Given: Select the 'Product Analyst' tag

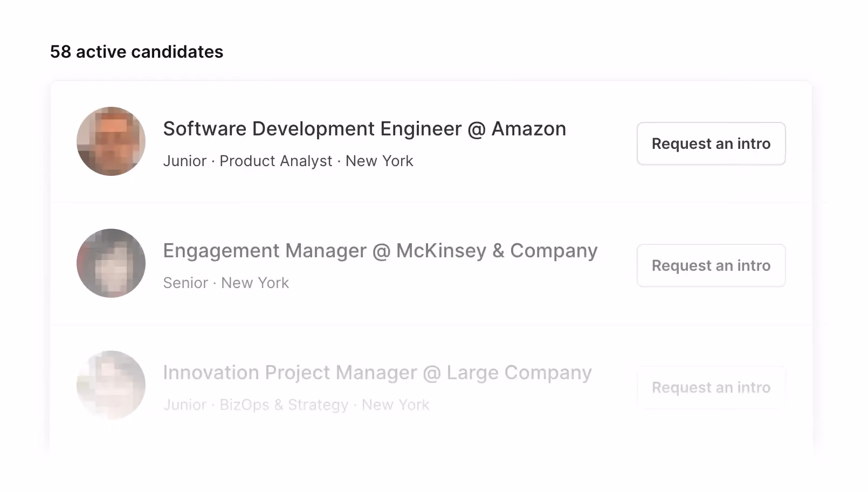Looking at the screenshot, I should pos(276,161).
